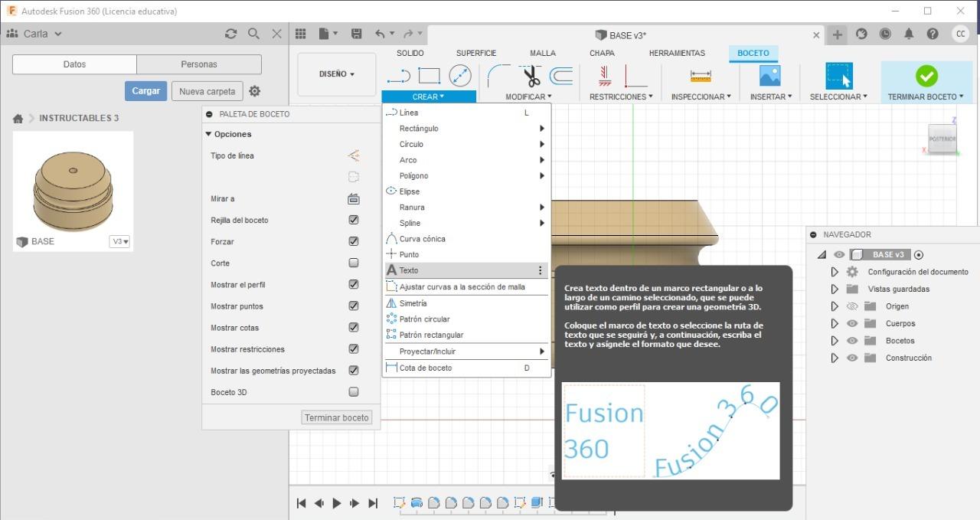Expand Configuración del documento node
Image resolution: width=980 pixels, height=520 pixels.
coord(835,272)
